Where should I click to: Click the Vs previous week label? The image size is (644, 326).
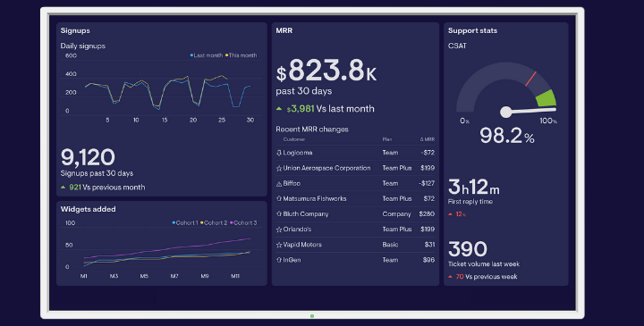pos(491,277)
